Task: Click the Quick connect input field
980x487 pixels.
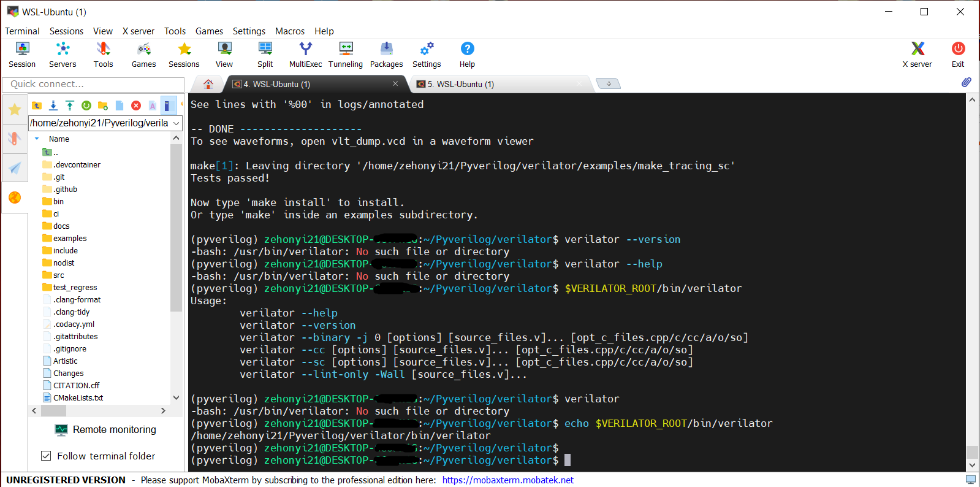Action: [93, 84]
